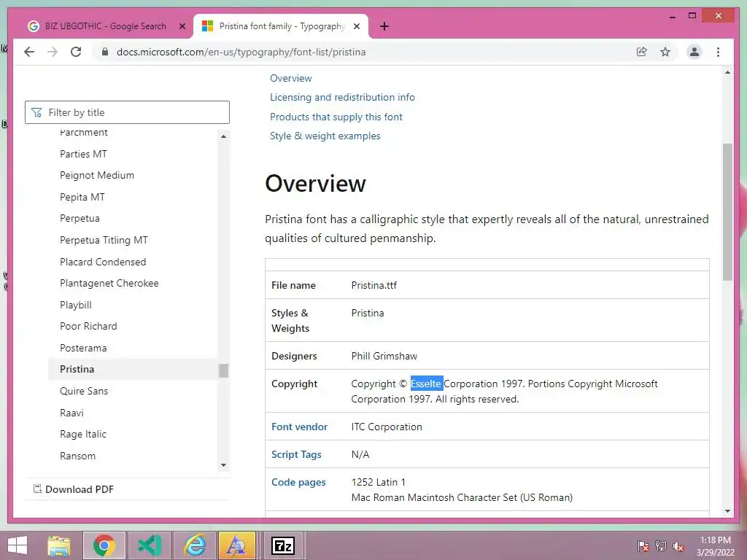Click Chrome icon in the taskbar
The image size is (747, 560).
point(104,545)
